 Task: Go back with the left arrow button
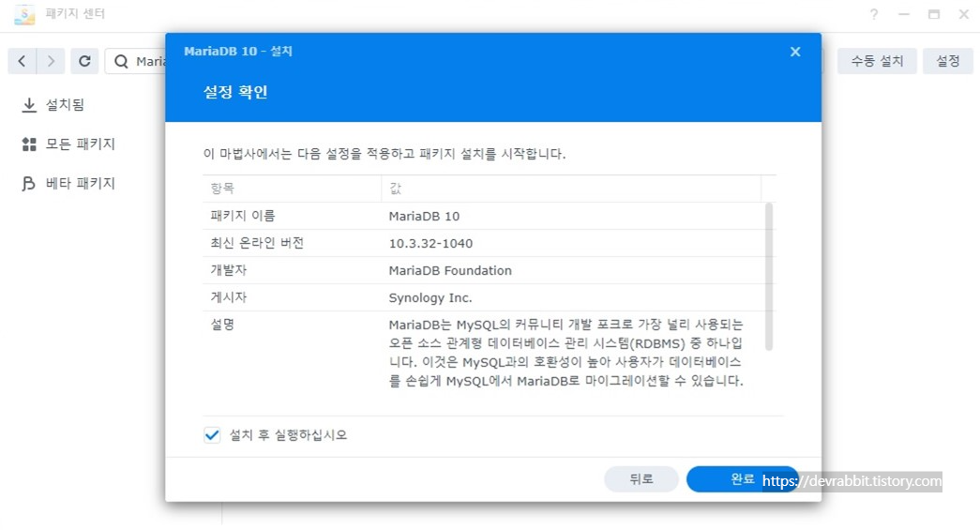coord(22,61)
